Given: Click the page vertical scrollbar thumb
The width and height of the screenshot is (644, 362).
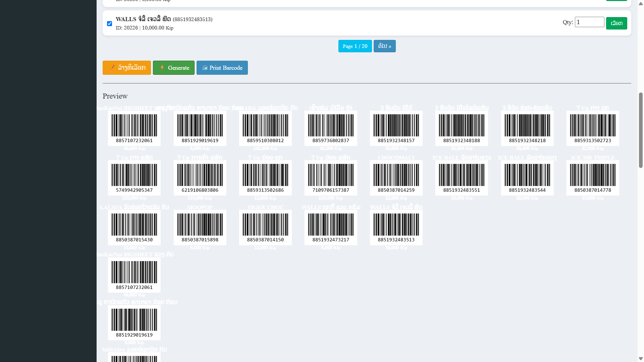Looking at the screenshot, I should point(641,130).
